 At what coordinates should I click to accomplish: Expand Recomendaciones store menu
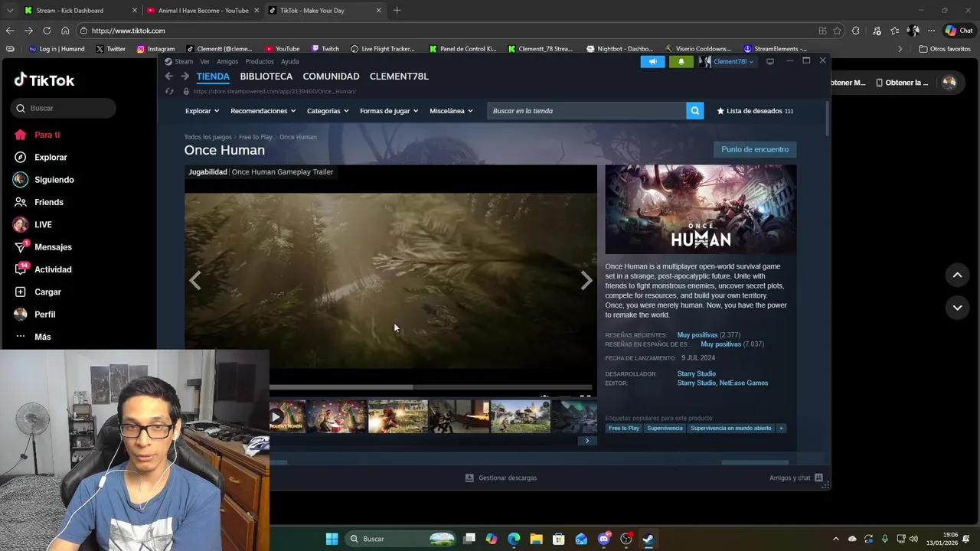263,111
